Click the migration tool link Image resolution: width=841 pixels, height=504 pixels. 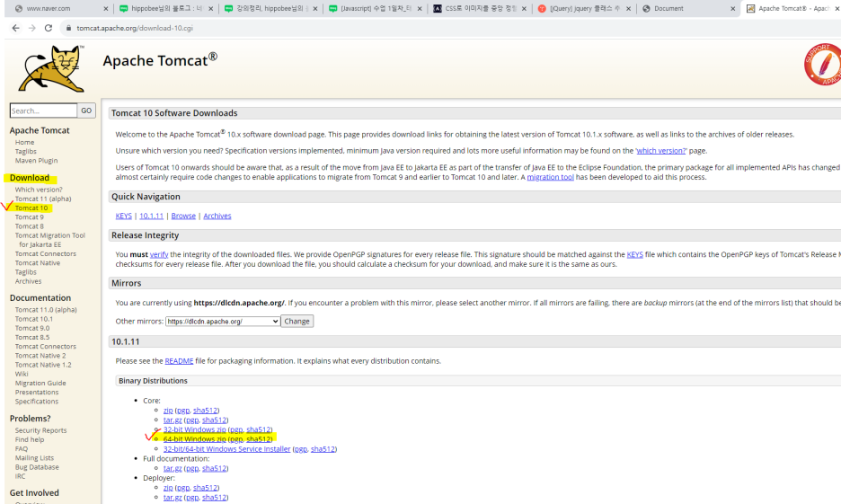550,177
